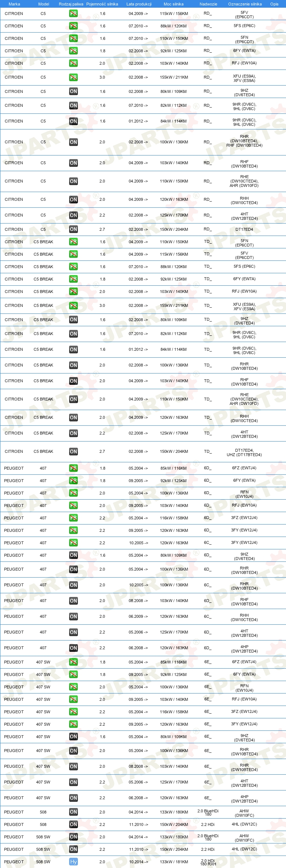Click 'AHW (DW10FC)' in the Peugeot 508 SW row

pos(244,838)
